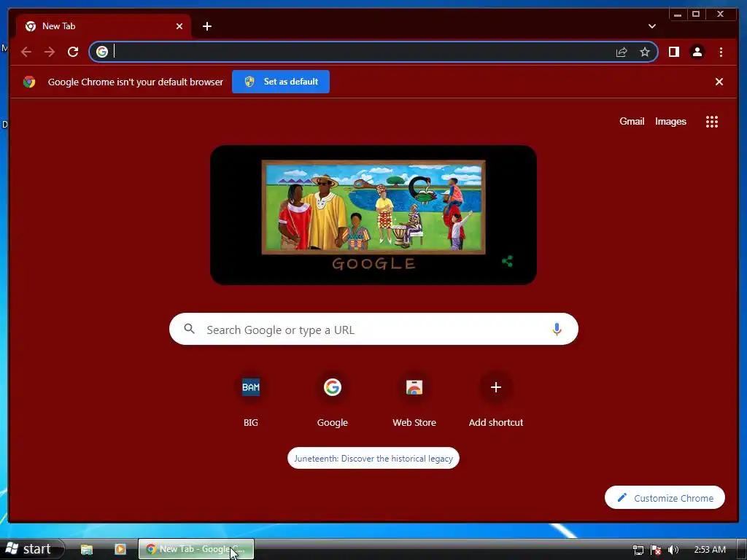Click Set as default button
The height and width of the screenshot is (560, 747).
[281, 82]
